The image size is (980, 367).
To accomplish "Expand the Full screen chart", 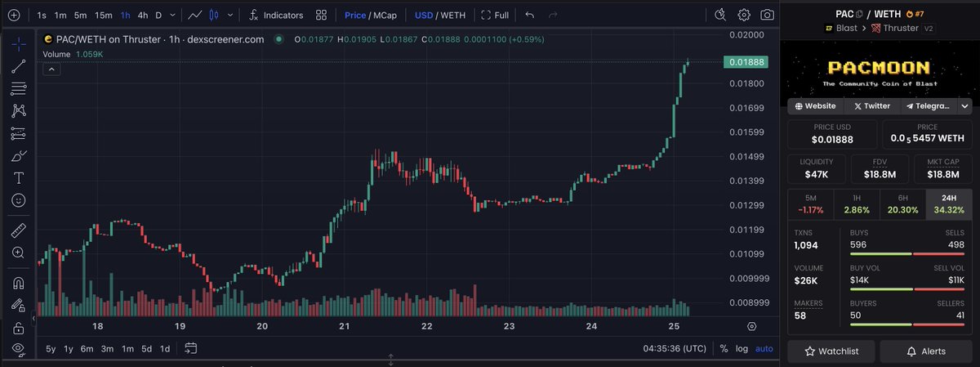I will tap(496, 15).
